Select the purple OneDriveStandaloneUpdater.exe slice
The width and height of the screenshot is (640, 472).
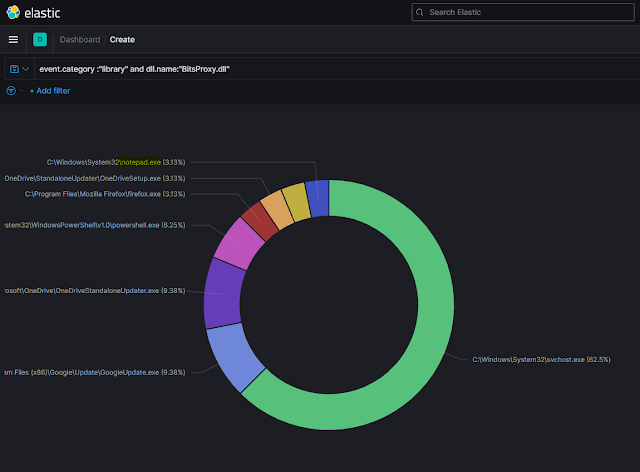pyautogui.click(x=220, y=294)
